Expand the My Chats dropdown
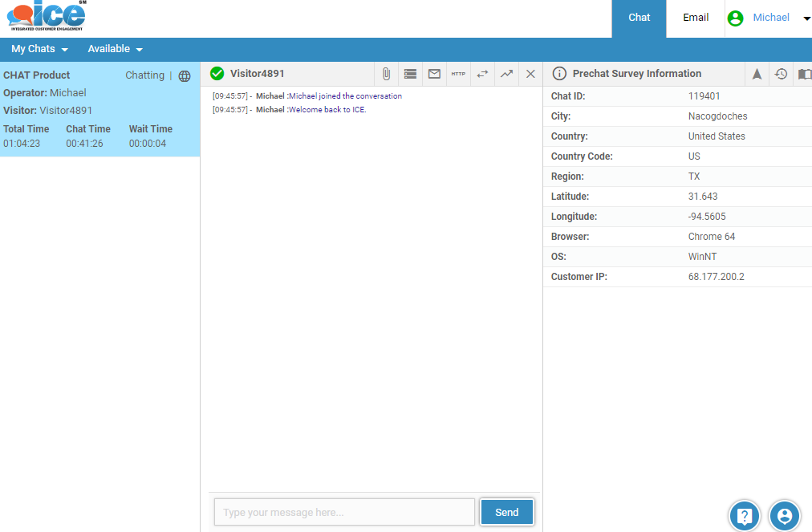The height and width of the screenshot is (532, 812). coord(39,49)
